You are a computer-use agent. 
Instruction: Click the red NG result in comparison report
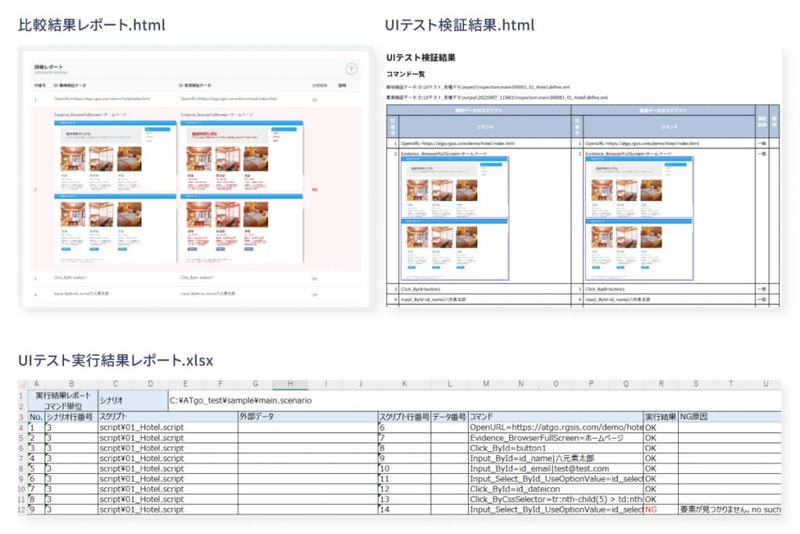(x=315, y=188)
